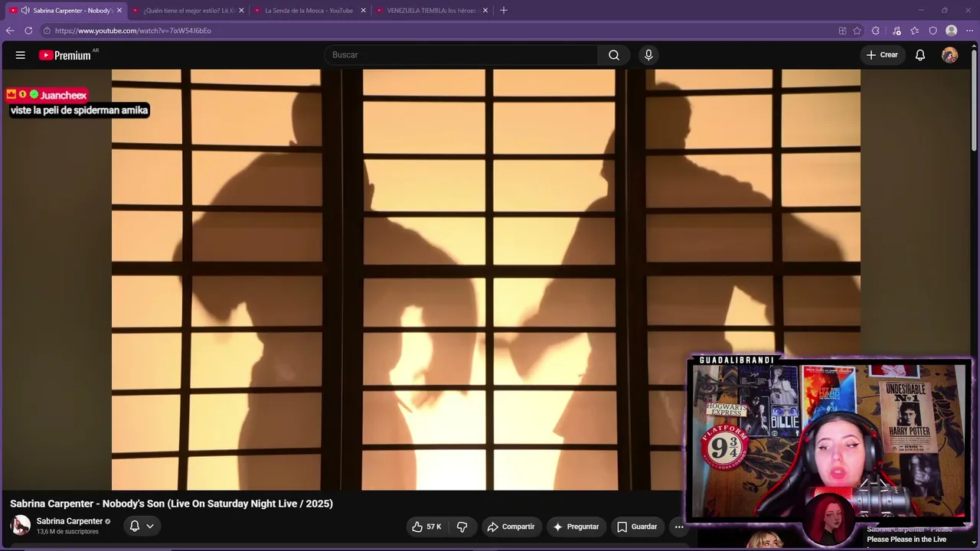Viewport: 980px width, 551px height.
Task: Add this page to favorites star
Action: coord(857,31)
